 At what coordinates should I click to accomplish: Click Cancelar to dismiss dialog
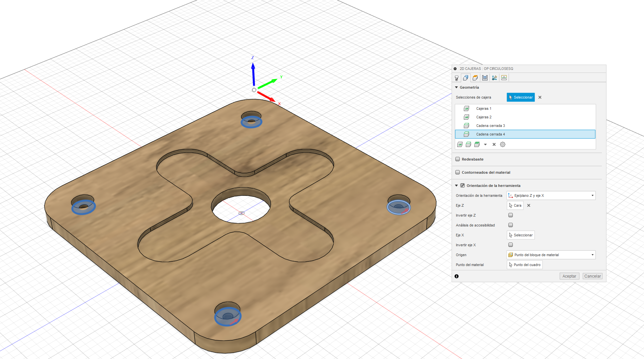point(593,276)
